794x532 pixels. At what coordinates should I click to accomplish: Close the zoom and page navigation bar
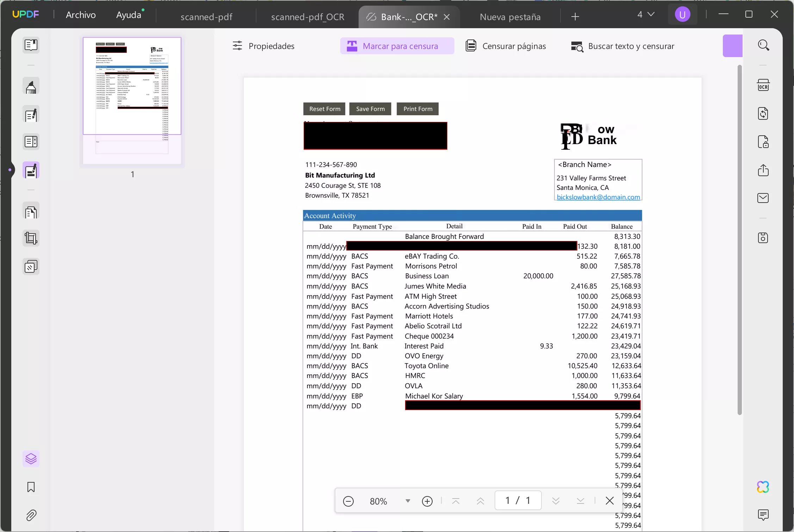click(610, 501)
